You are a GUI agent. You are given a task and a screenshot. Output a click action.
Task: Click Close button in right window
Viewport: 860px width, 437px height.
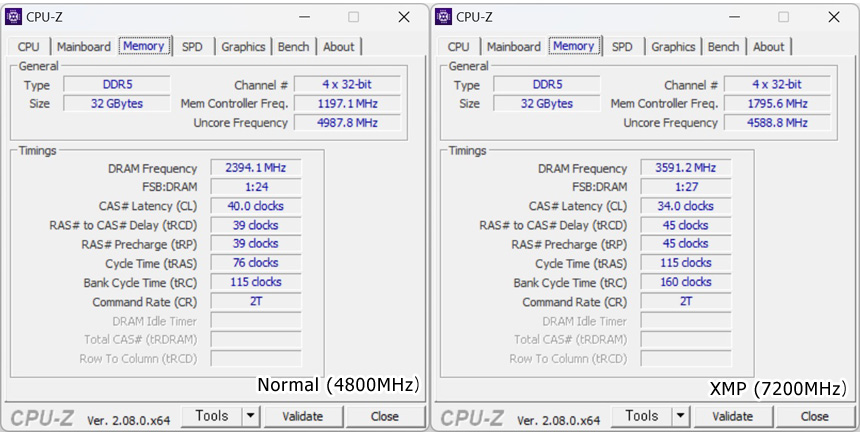click(x=814, y=416)
